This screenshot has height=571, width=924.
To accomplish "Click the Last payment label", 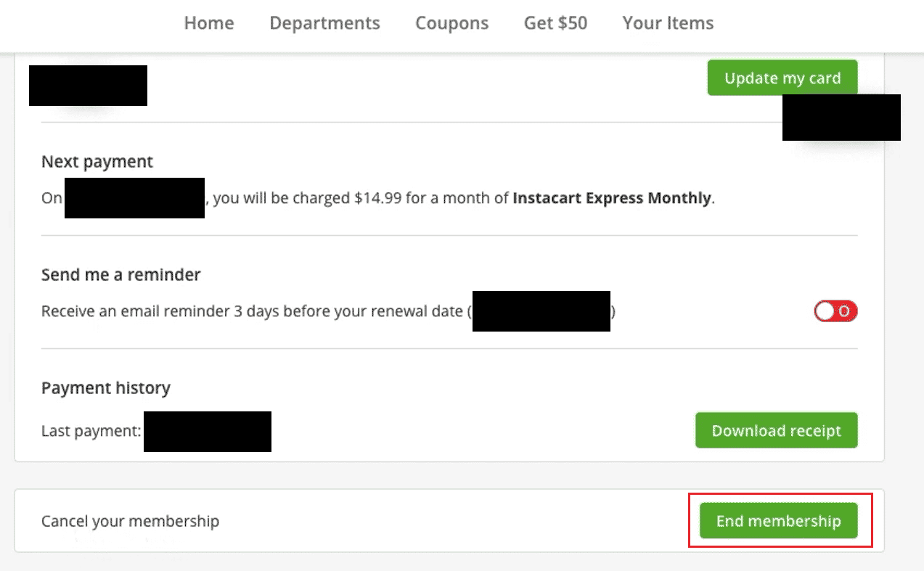I will [x=91, y=431].
